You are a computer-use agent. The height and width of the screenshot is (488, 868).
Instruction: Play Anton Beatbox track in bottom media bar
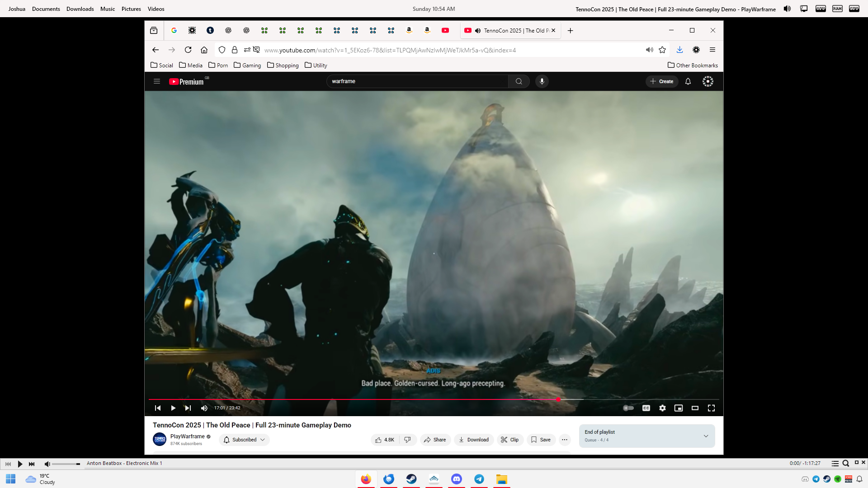[x=20, y=464]
